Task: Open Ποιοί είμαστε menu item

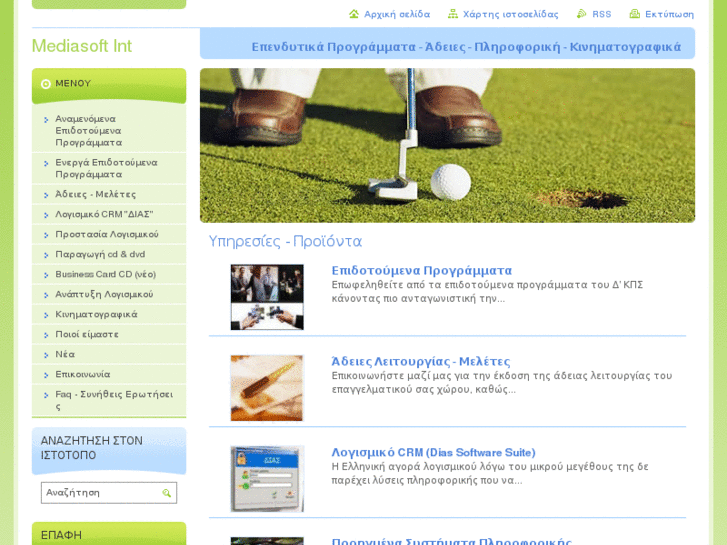Action: pyautogui.click(x=109, y=334)
